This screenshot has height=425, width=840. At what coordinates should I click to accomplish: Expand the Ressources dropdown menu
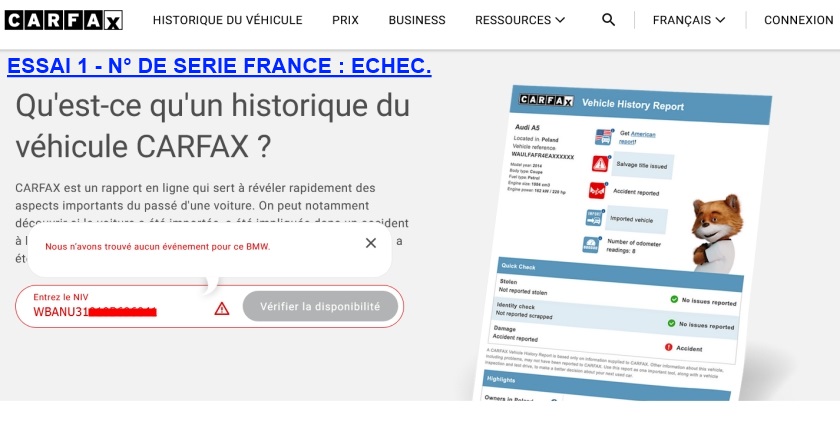pos(519,20)
